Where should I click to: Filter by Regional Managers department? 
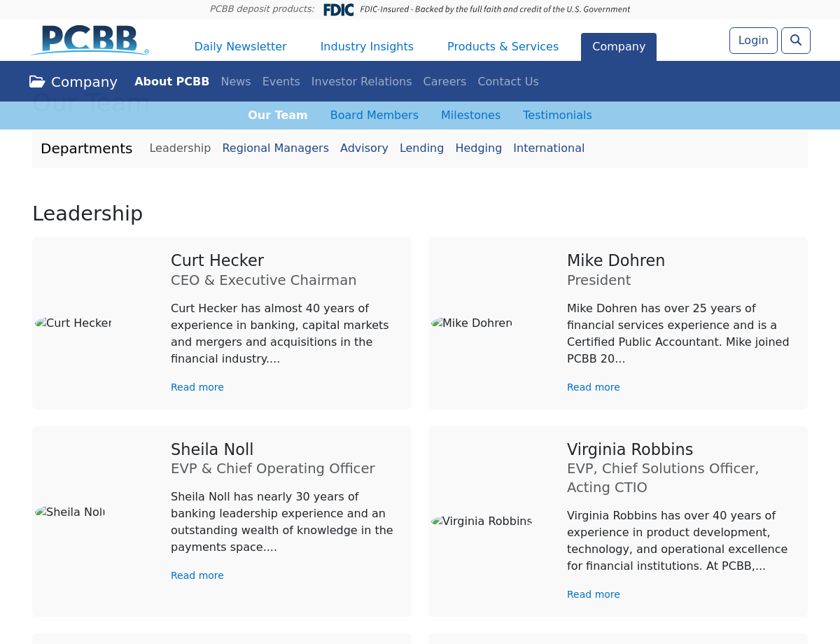click(275, 148)
